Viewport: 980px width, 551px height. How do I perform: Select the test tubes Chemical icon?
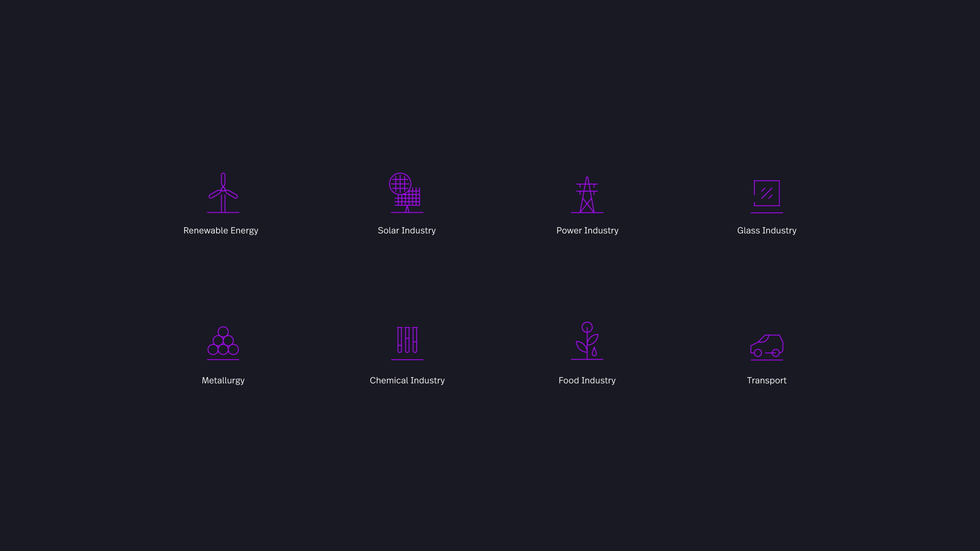(x=407, y=343)
